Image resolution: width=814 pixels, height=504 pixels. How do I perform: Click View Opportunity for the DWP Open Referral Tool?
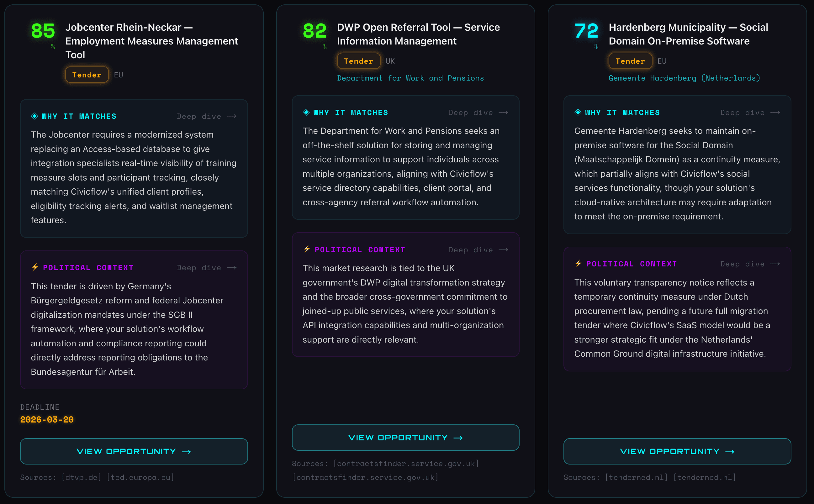coord(405,437)
